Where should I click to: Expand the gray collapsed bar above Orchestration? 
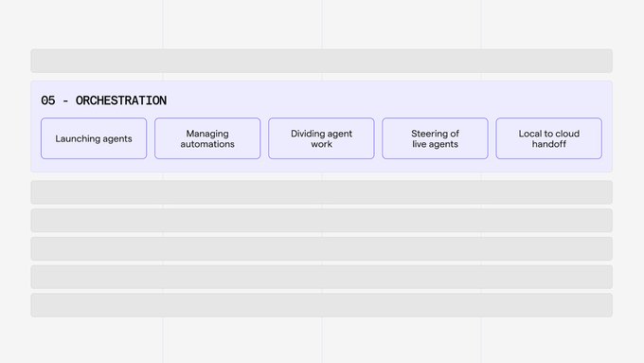pos(322,61)
